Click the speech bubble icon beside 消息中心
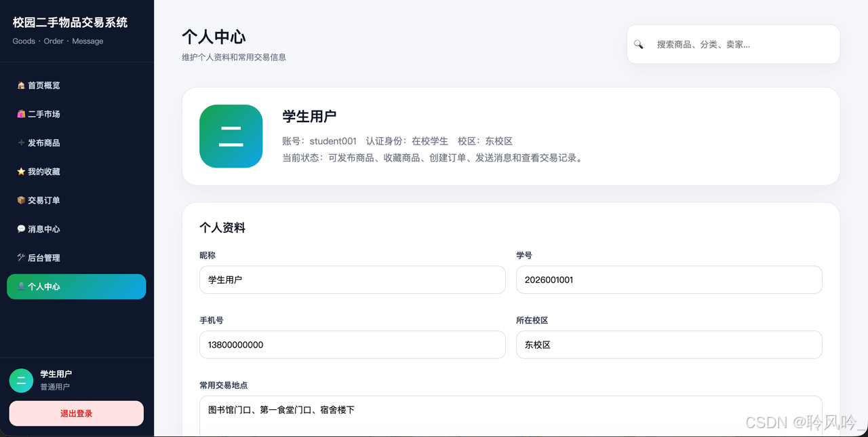The image size is (868, 437). click(x=21, y=229)
